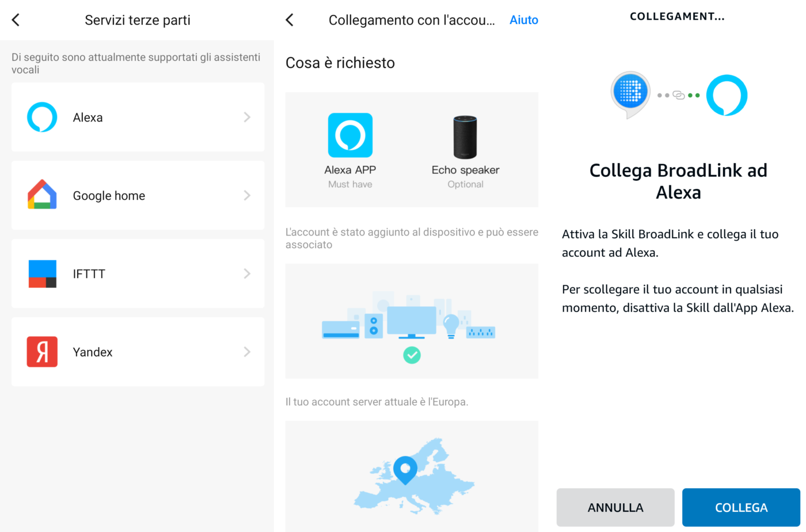Tap the chain link icon between logos

click(x=679, y=95)
